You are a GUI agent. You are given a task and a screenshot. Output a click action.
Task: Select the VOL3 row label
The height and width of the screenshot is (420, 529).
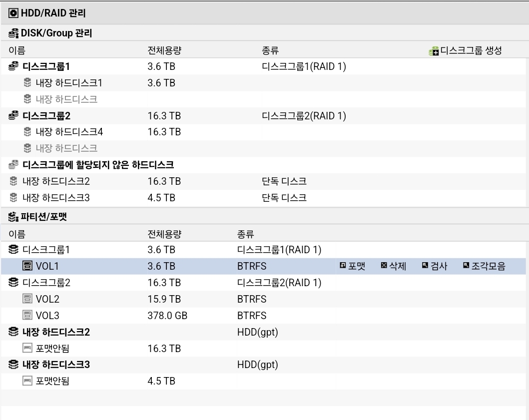point(47,316)
